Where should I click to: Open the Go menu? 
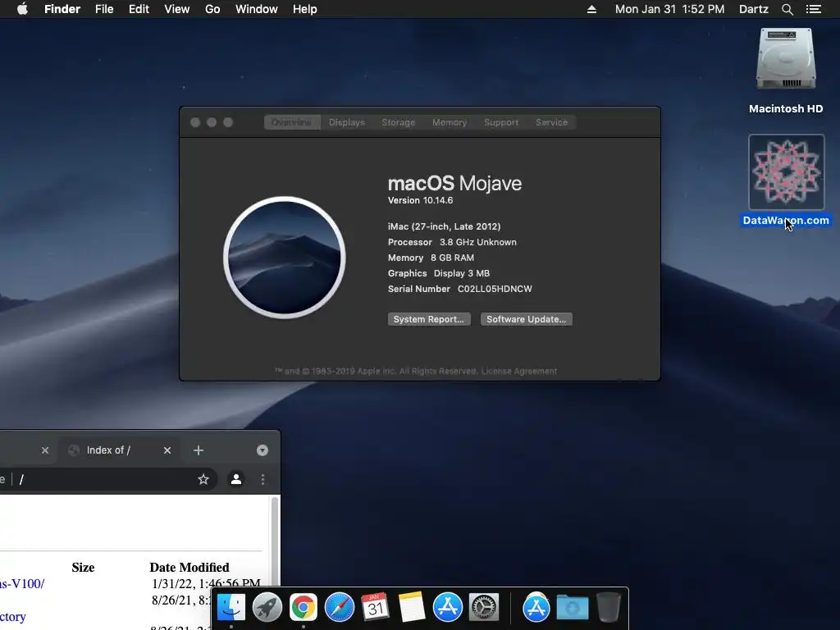click(212, 9)
